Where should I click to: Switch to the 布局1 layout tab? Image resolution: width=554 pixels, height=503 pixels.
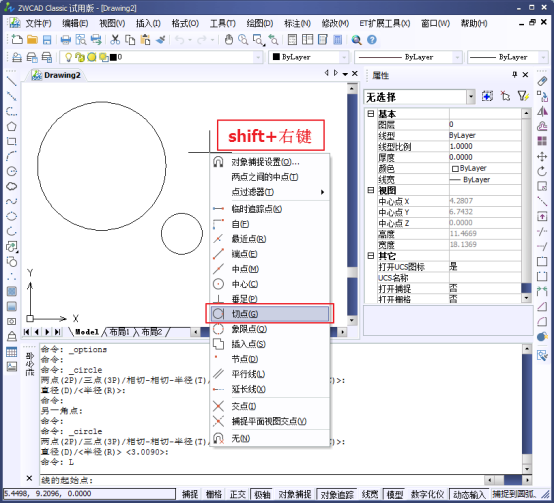pyautogui.click(x=119, y=332)
